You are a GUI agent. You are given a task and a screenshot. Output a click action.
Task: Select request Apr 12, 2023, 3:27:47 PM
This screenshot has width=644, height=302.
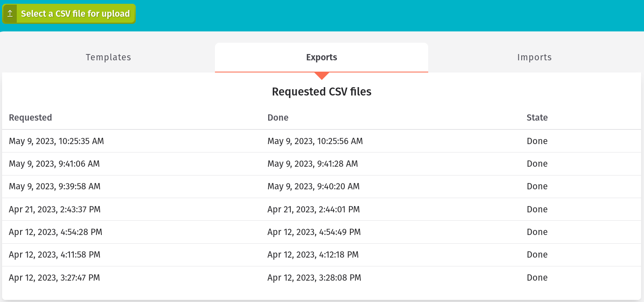pyautogui.click(x=54, y=278)
